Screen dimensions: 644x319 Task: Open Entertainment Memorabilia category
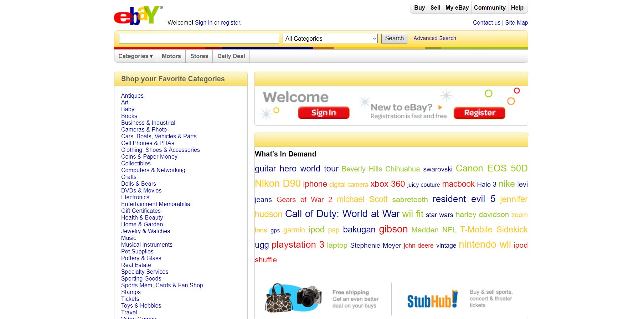(156, 204)
